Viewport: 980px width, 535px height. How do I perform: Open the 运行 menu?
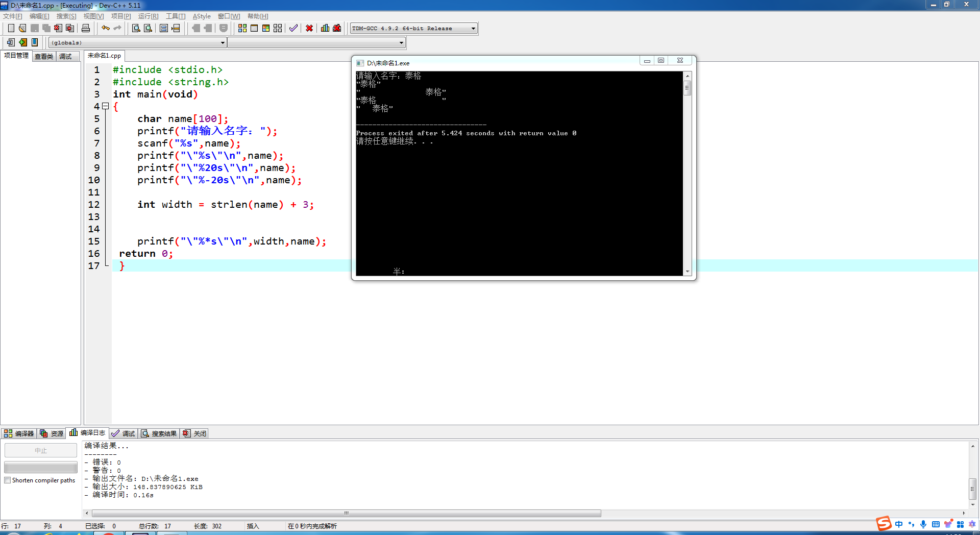coord(148,16)
